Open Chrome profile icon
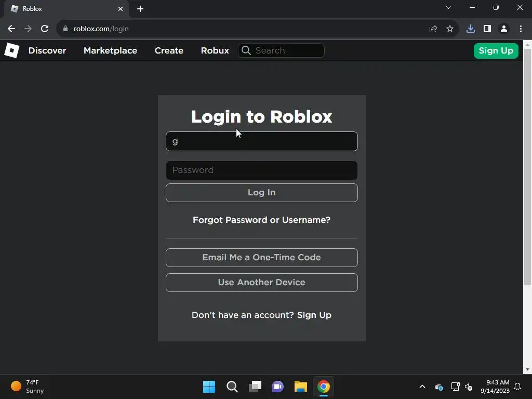The image size is (532, 399). click(x=504, y=29)
